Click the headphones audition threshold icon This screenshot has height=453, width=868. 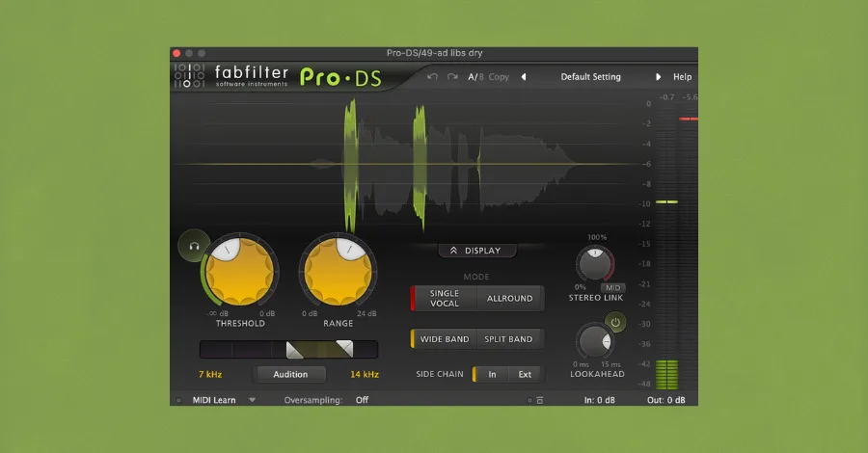point(194,246)
